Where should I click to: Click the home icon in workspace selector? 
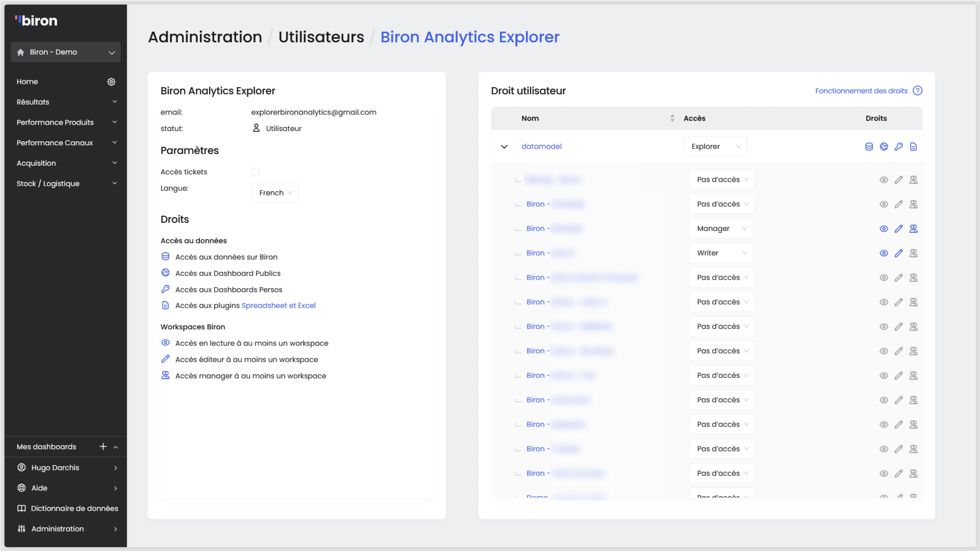point(21,52)
